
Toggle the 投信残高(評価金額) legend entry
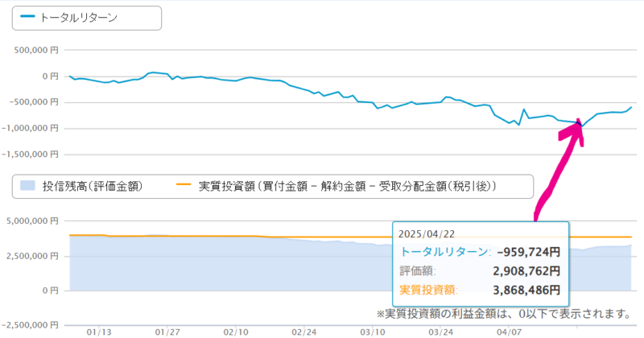(x=81, y=186)
